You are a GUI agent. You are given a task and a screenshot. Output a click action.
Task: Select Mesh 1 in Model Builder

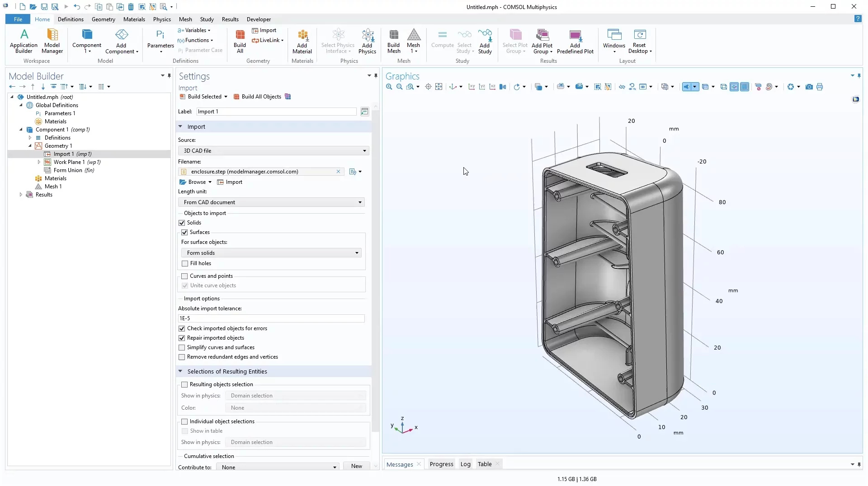[x=48, y=187]
